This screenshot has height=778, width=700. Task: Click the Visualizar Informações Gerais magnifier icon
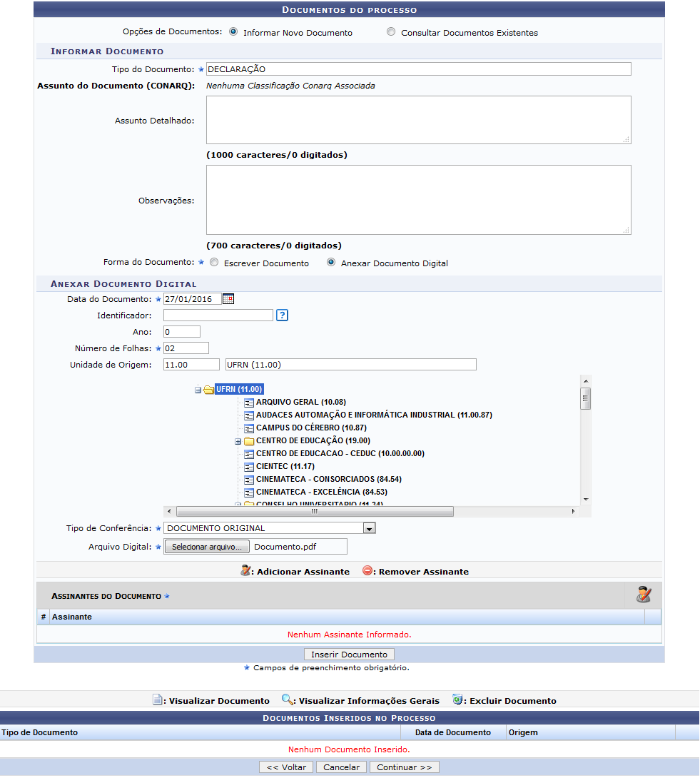point(287,699)
